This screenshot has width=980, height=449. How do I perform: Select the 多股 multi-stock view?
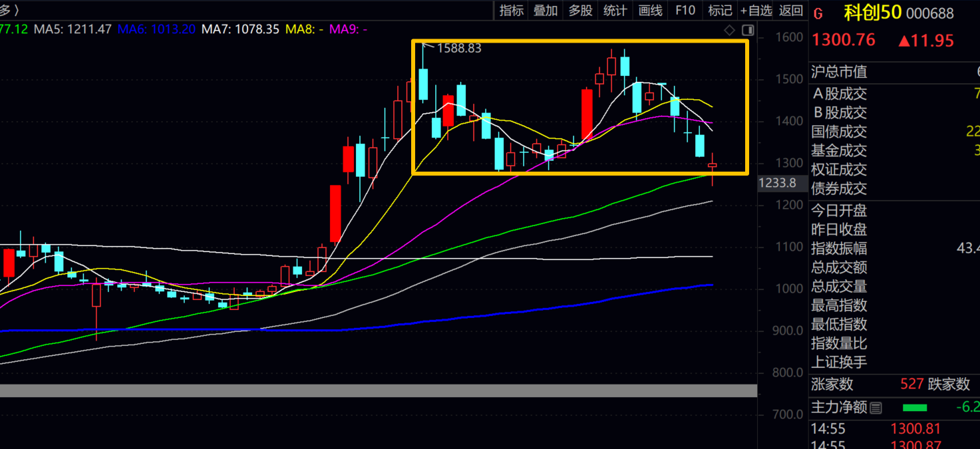[580, 10]
